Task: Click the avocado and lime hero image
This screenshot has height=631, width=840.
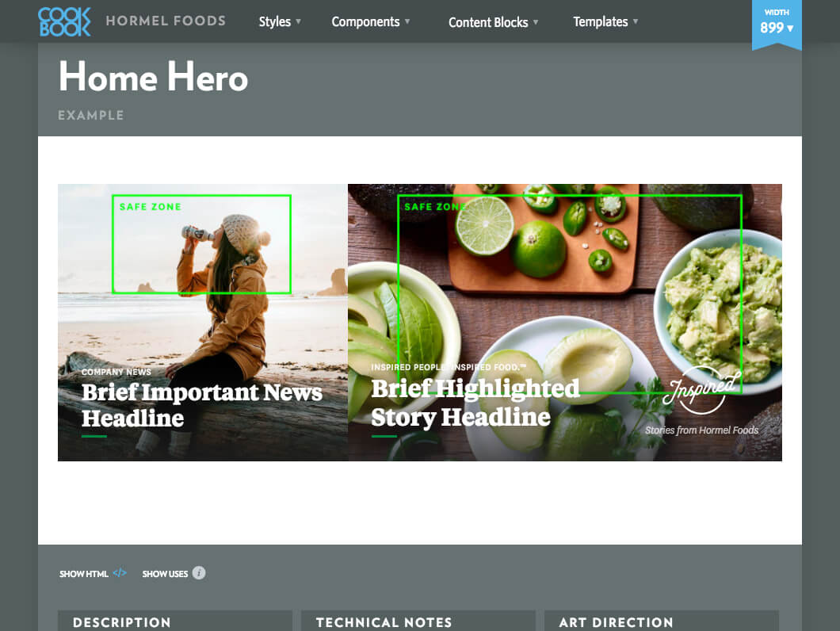Action: pyautogui.click(x=565, y=322)
